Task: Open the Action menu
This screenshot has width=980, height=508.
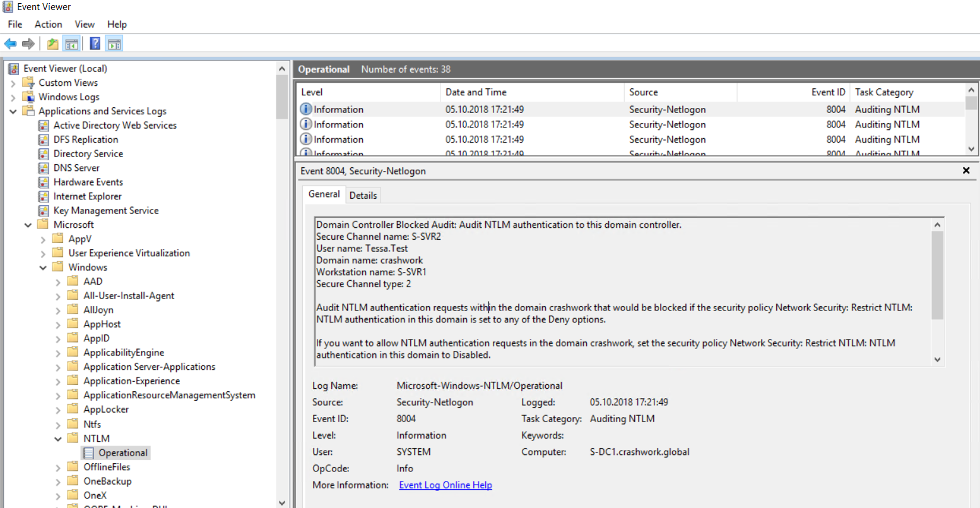Action: click(48, 24)
